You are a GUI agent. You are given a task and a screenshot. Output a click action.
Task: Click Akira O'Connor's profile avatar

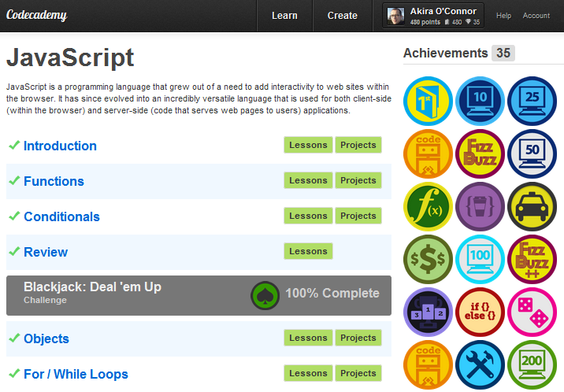tap(395, 17)
